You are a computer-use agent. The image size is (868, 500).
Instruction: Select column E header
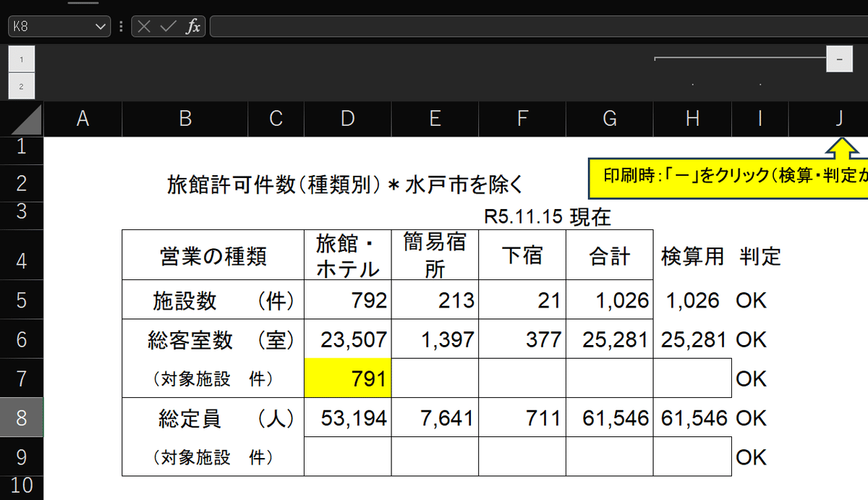click(x=435, y=119)
